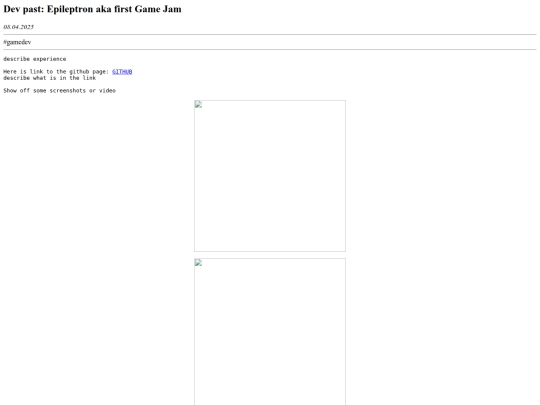The image size is (540, 405).
Task: Click the text 'describe experience'
Action: pos(35,59)
